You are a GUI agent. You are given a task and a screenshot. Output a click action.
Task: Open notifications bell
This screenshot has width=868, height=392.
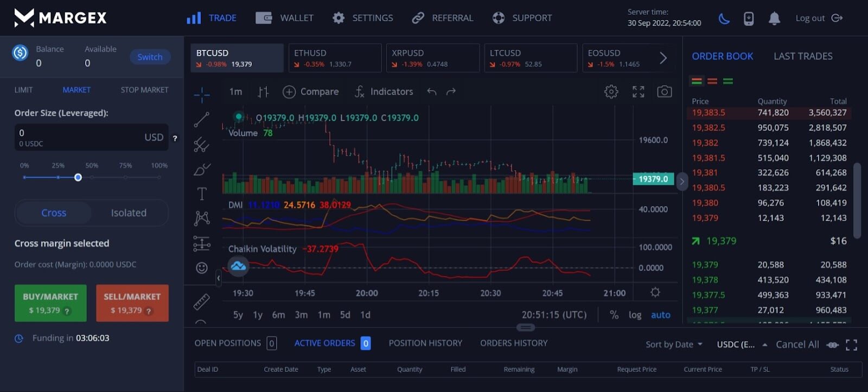[774, 18]
